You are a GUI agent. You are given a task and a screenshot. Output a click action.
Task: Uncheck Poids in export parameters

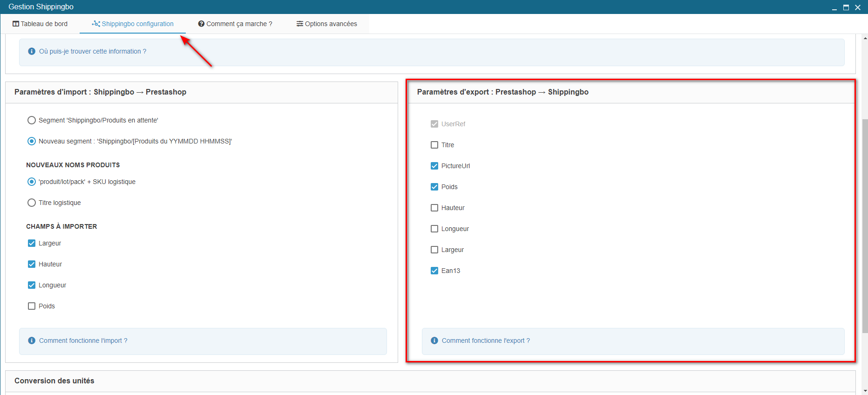(x=434, y=187)
